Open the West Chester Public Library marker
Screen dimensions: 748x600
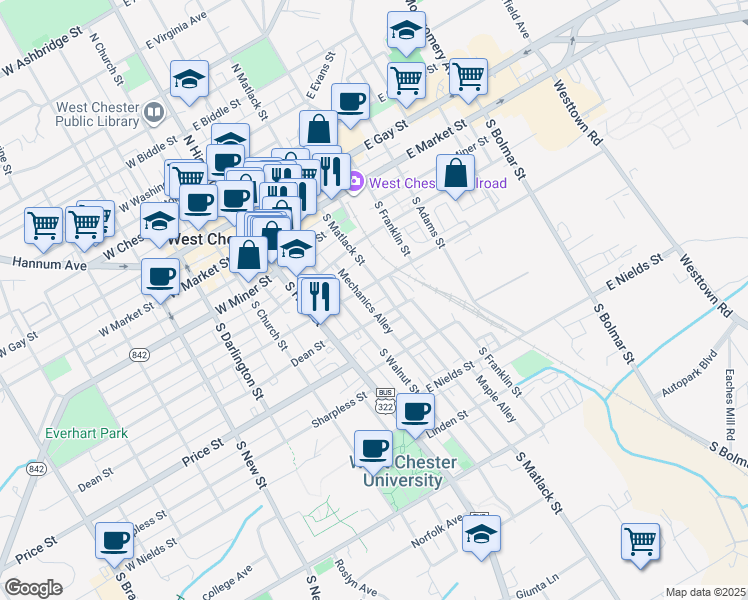point(154,113)
